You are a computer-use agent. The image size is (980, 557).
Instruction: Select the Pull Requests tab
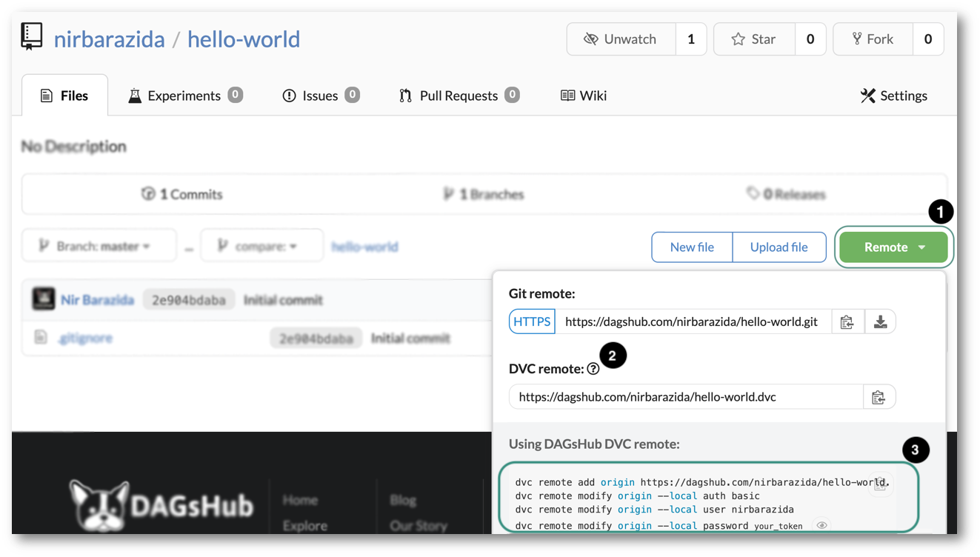coord(458,95)
